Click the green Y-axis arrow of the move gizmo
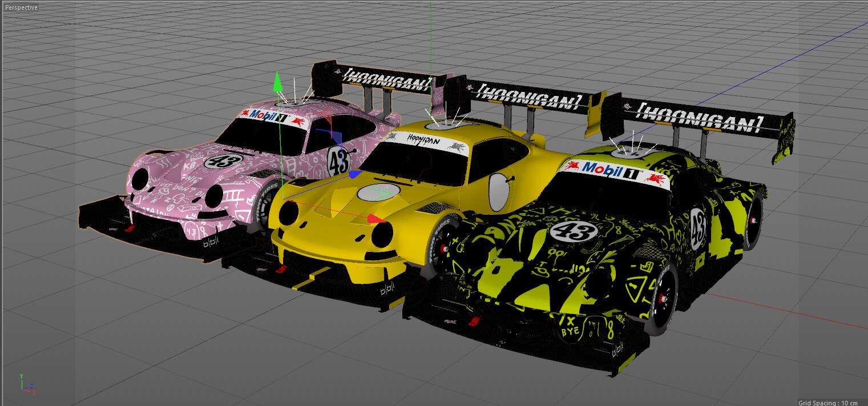Image resolution: width=868 pixels, height=406 pixels. coord(278,82)
